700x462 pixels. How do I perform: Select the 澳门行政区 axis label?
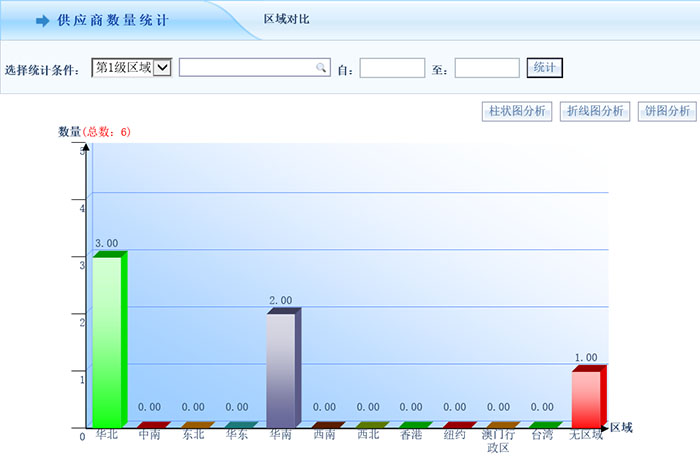pyautogui.click(x=498, y=441)
